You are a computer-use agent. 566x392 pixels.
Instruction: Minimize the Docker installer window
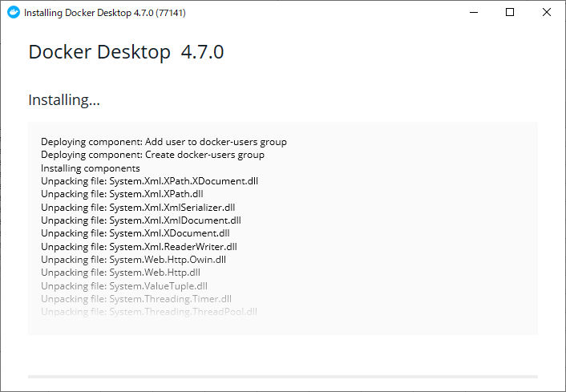tap(474, 12)
